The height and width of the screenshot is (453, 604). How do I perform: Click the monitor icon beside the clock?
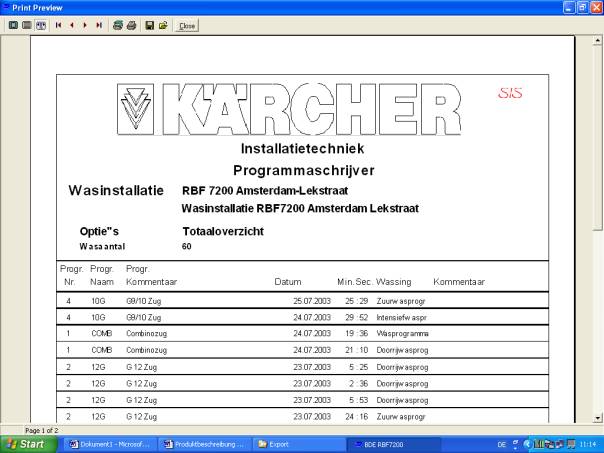[571, 445]
